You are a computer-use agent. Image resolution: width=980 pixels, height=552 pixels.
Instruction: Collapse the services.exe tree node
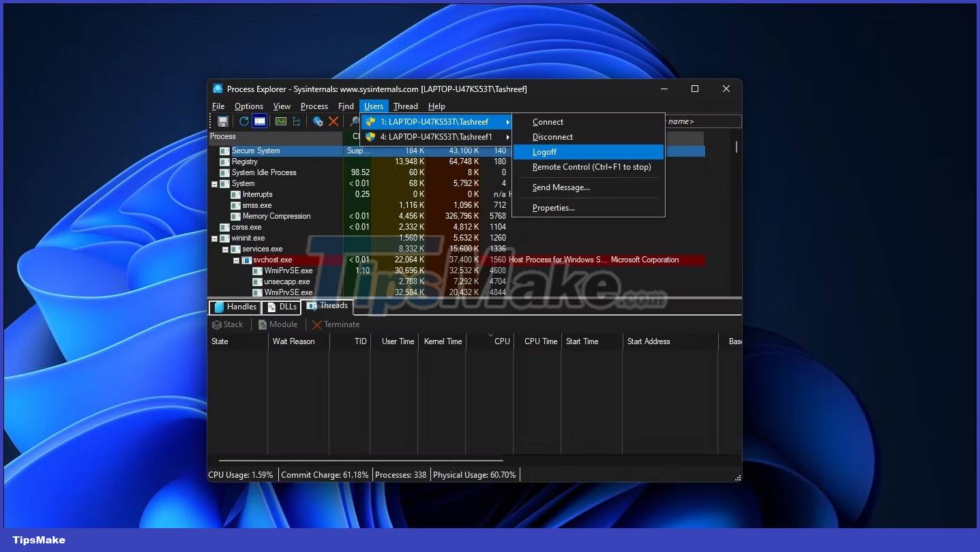[x=225, y=249]
